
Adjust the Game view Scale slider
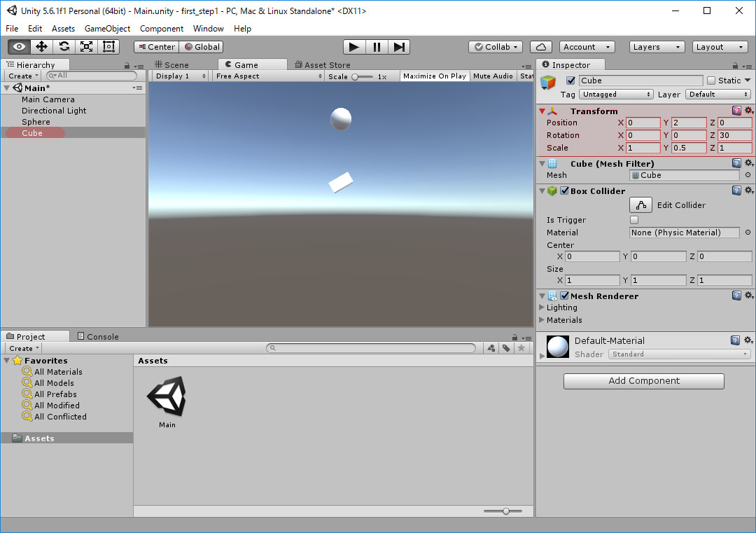coord(357,76)
